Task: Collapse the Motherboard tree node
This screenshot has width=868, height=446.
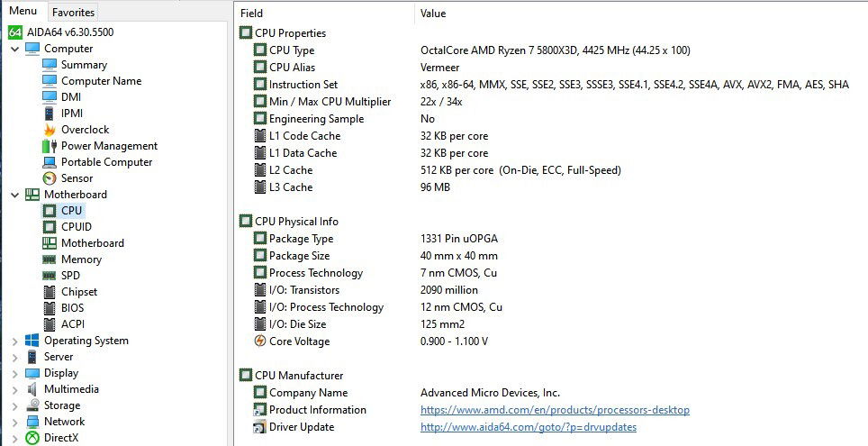Action: 14,195
